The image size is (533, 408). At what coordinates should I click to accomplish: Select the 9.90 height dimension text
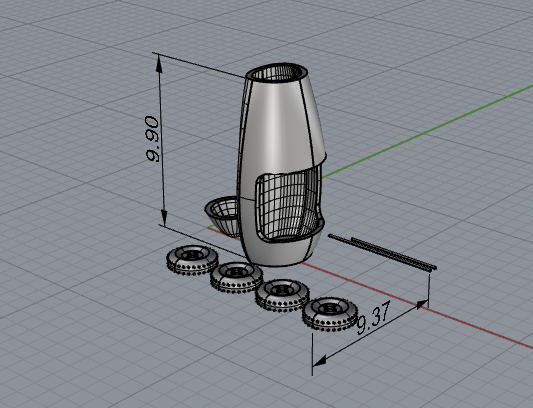152,139
